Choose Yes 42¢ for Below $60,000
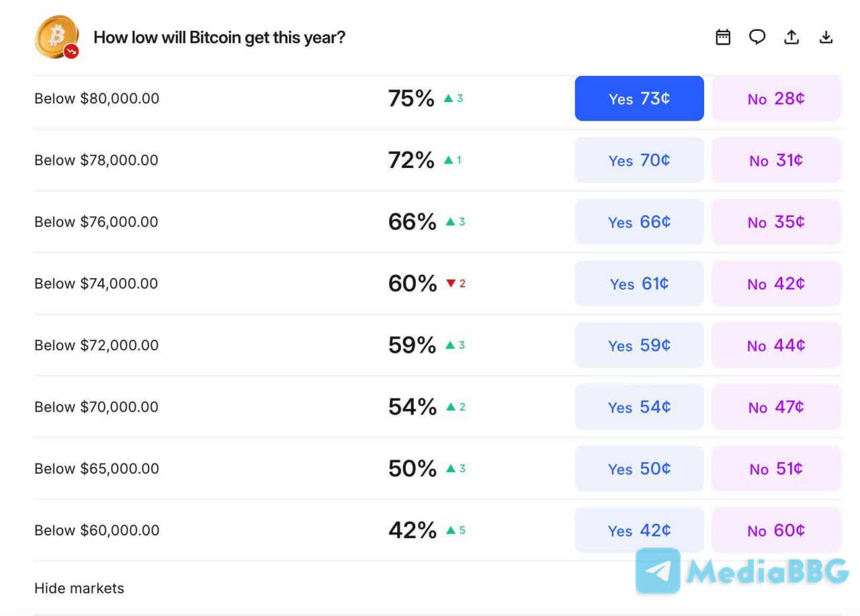This screenshot has height=616, width=860. pyautogui.click(x=639, y=531)
